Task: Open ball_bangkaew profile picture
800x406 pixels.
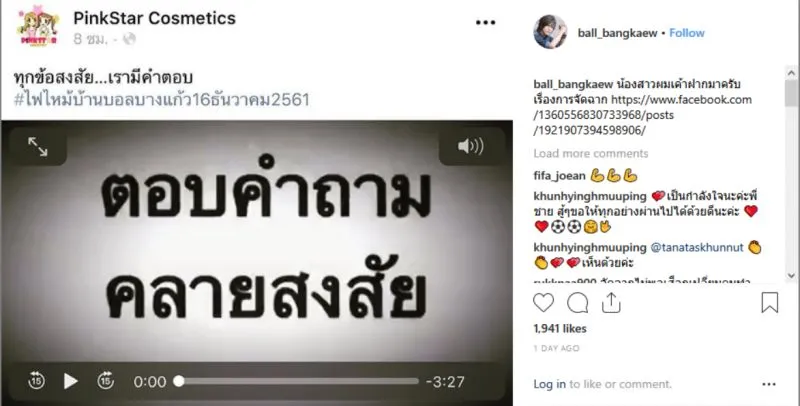Action: pos(550,32)
